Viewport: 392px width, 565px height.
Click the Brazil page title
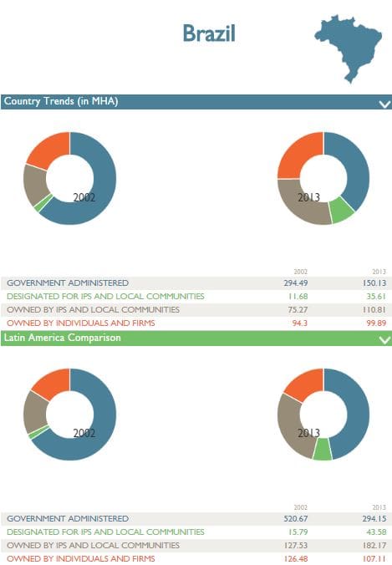point(209,33)
